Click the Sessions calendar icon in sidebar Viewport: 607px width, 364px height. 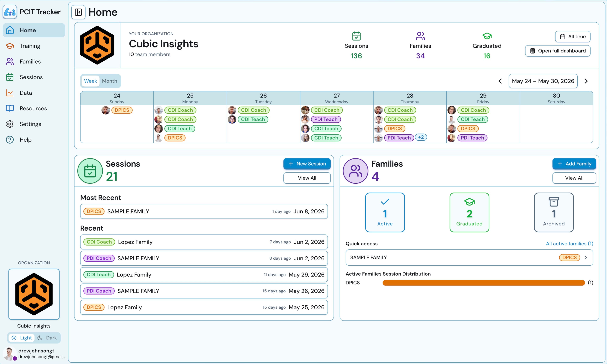pyautogui.click(x=10, y=77)
